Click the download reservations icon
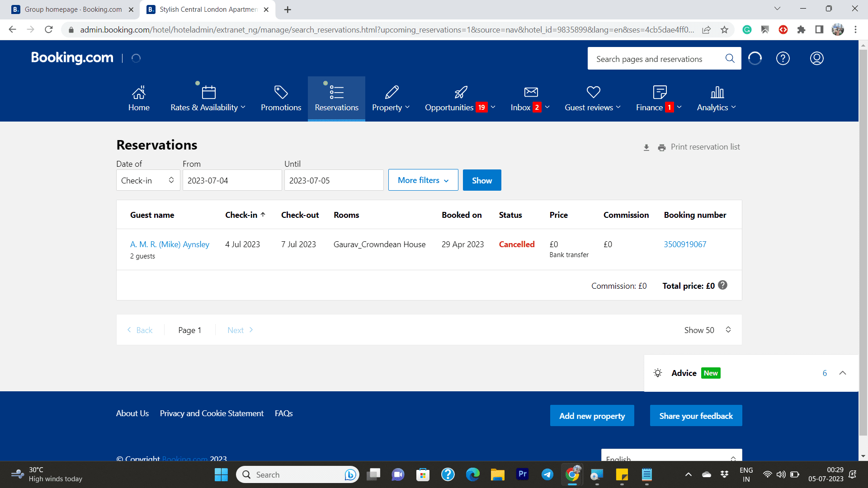868x488 pixels. (646, 147)
